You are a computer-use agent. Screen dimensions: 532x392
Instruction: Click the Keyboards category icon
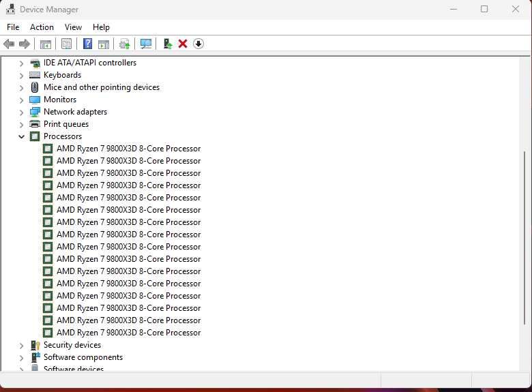35,75
